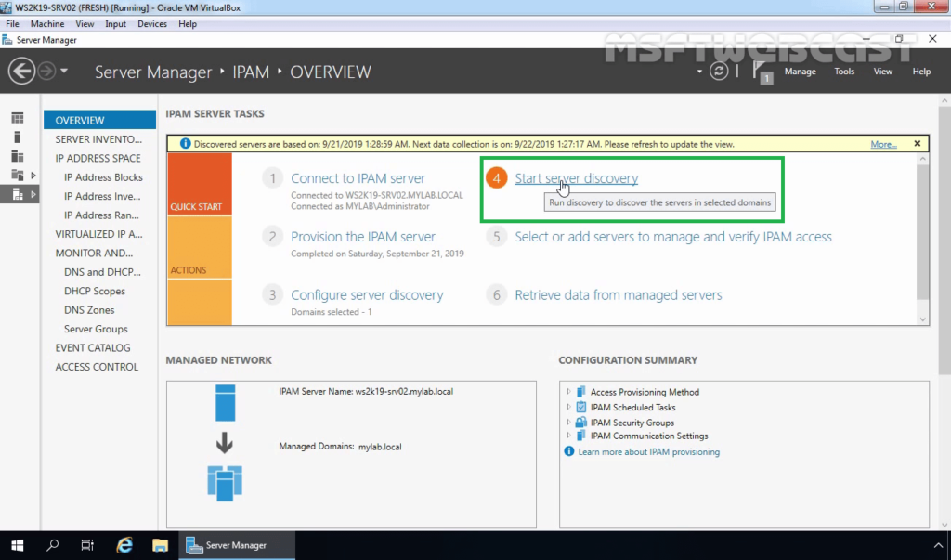The width and height of the screenshot is (951, 560).
Task: Open VirtualBox Machine menu
Action: coord(47,23)
